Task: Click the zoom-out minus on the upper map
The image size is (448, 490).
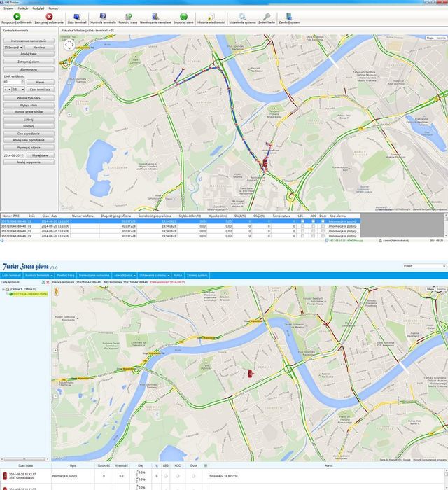Action: (x=69, y=115)
